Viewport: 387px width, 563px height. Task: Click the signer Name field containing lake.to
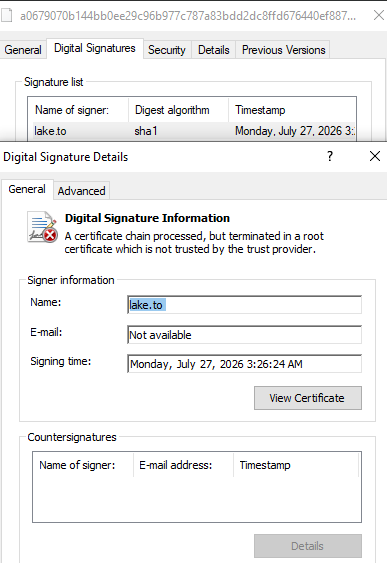[244, 305]
